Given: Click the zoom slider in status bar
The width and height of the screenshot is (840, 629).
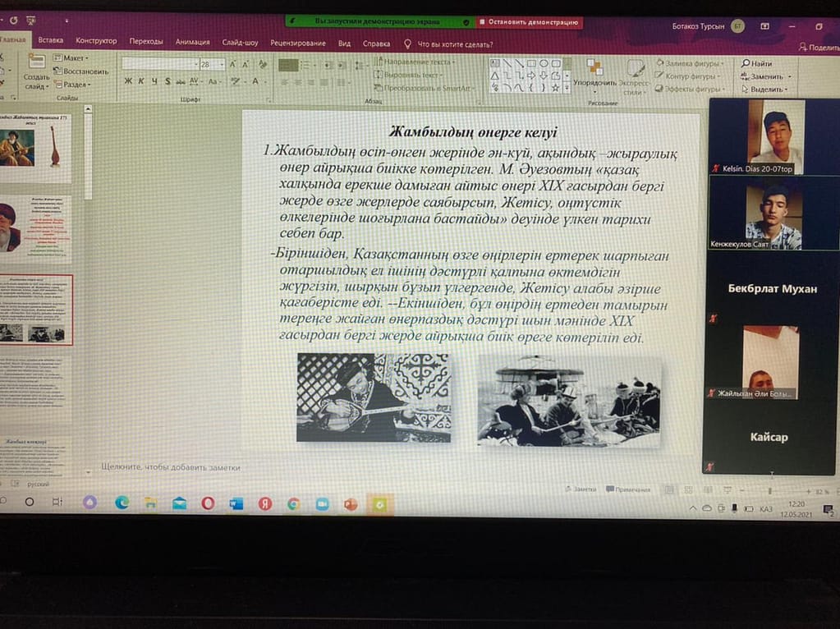Looking at the screenshot, I should pos(770,491).
